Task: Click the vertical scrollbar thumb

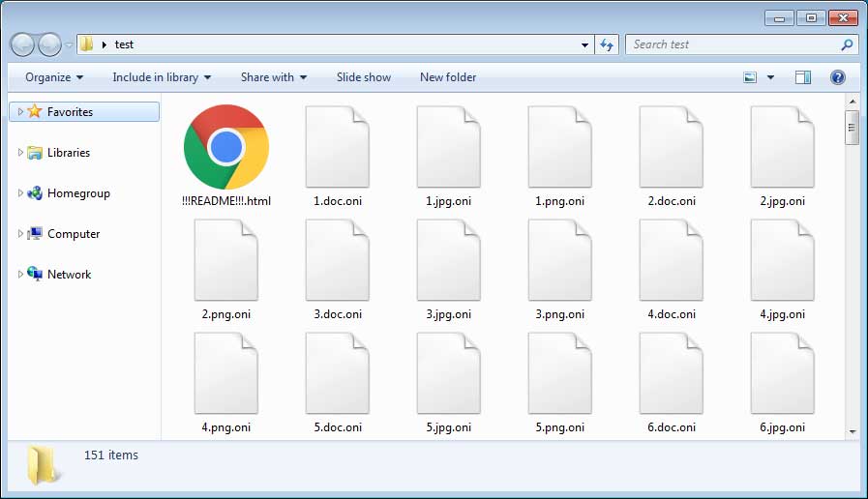Action: coord(852,128)
